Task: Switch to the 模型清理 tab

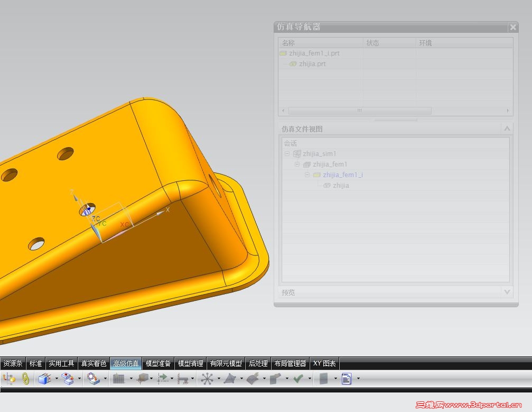Action: pyautogui.click(x=190, y=363)
